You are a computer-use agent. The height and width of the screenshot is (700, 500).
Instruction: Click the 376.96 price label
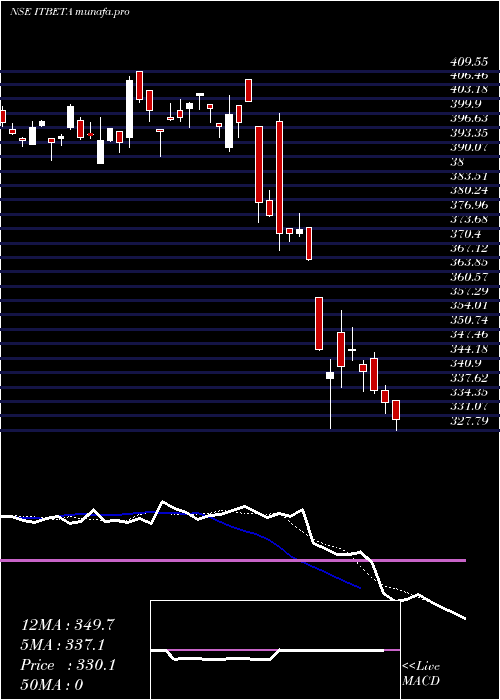coord(468,205)
